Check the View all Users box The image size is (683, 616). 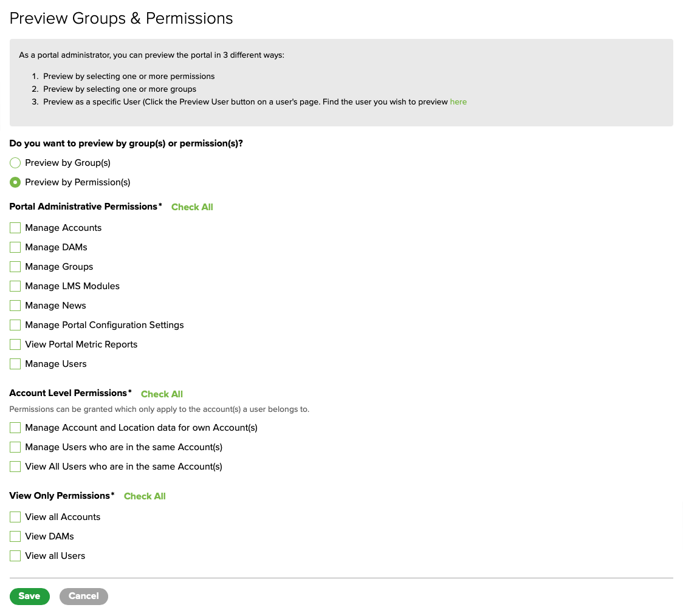click(x=15, y=556)
